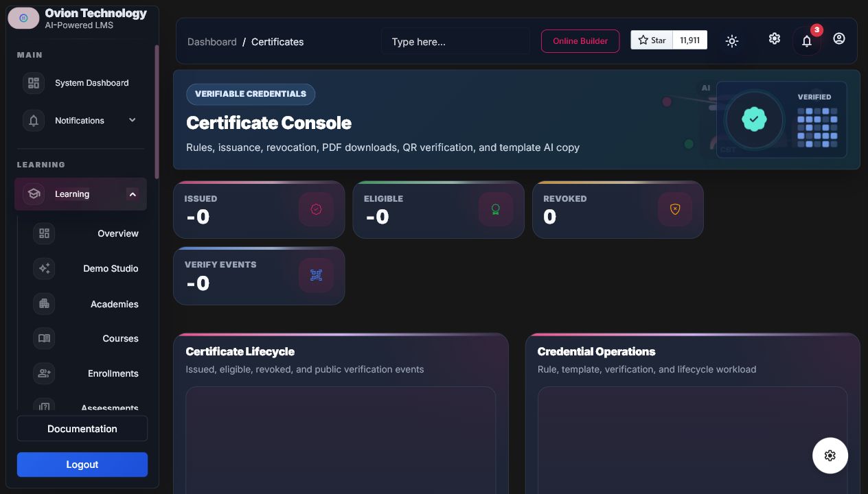Open the top bar settings gear
868x494 pixels.
(775, 38)
